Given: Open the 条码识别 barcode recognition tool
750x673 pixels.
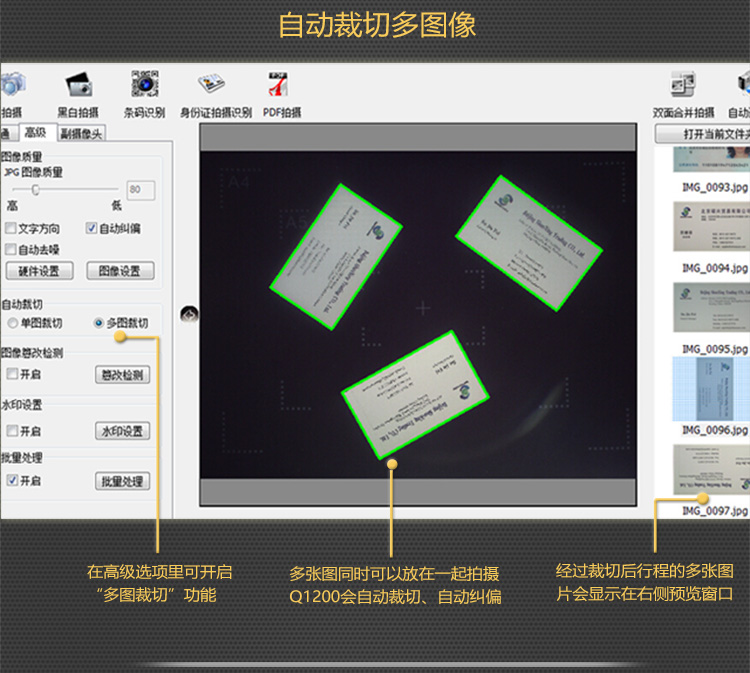Looking at the screenshot, I should (x=144, y=85).
